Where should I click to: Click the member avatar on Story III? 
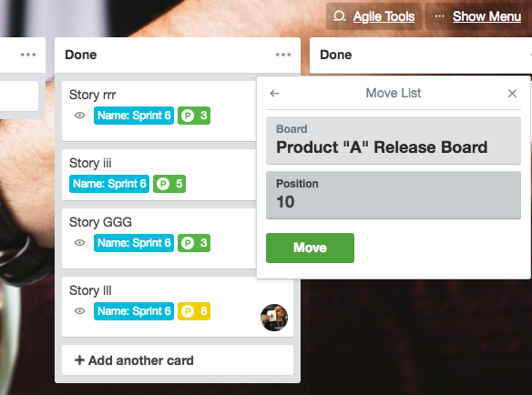(x=274, y=318)
